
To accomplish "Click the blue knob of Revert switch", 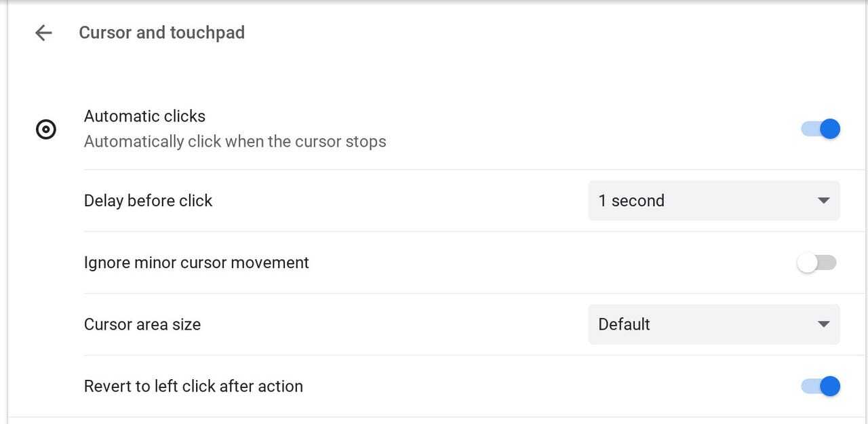I will click(x=829, y=386).
